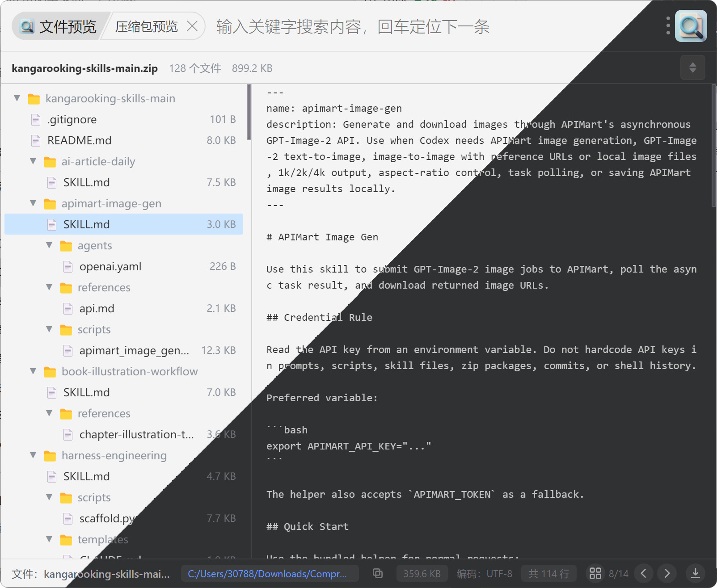Open the chapter-illustration-t... file
Screen dimensions: 717x588
pyautogui.click(x=124, y=434)
